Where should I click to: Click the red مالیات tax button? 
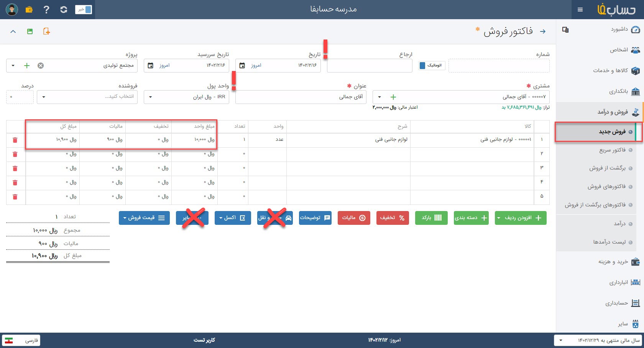(x=354, y=218)
